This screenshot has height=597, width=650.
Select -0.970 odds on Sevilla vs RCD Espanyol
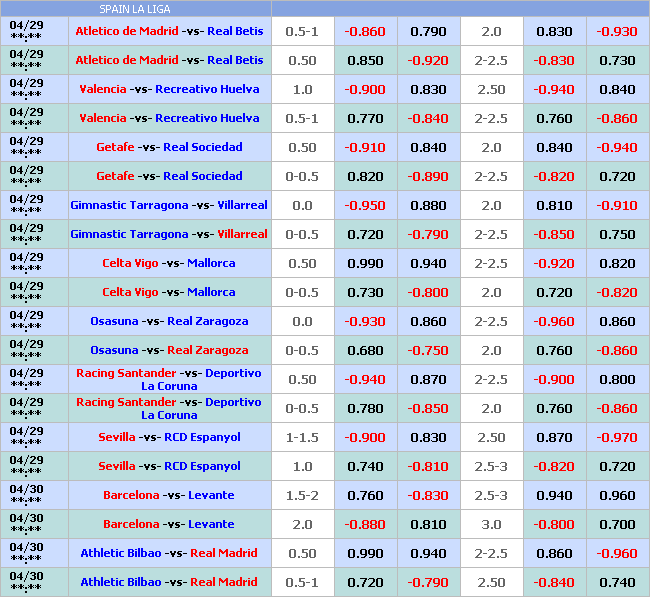pos(617,437)
